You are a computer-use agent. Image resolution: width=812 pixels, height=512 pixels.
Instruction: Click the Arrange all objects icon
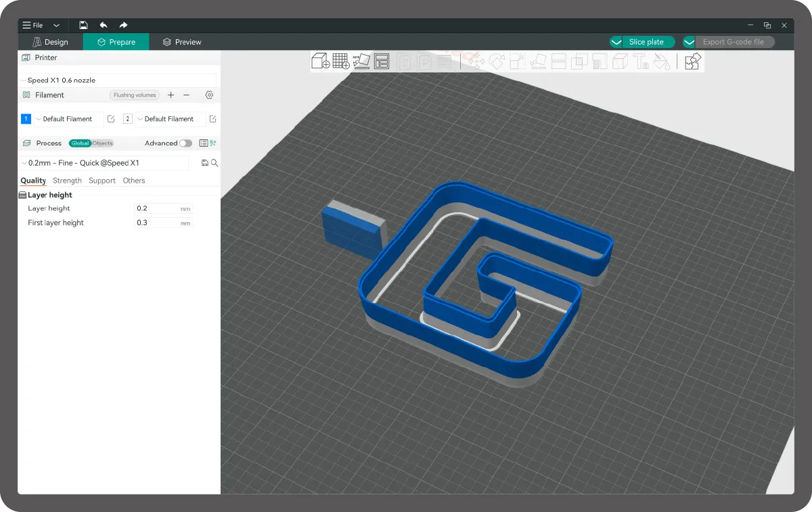pyautogui.click(x=382, y=62)
